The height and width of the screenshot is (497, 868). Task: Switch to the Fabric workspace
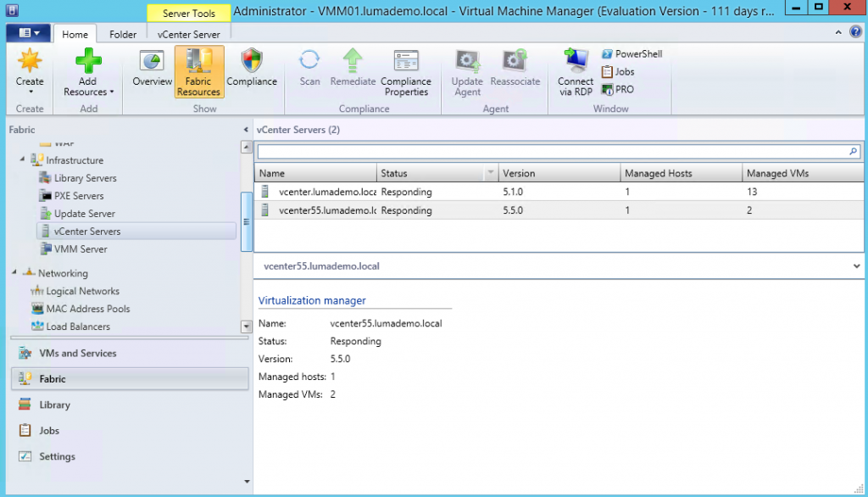pos(130,379)
